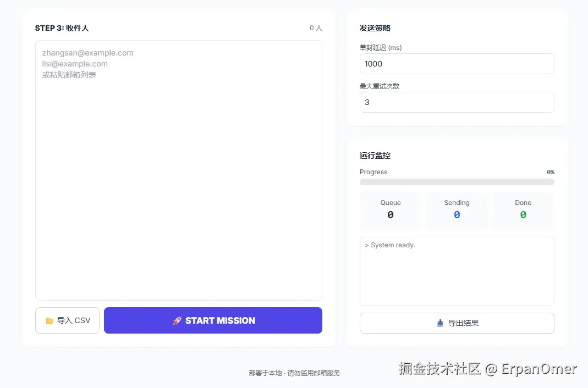588x388 pixels.
Task: Click the 0% progress percentage label
Action: [551, 172]
